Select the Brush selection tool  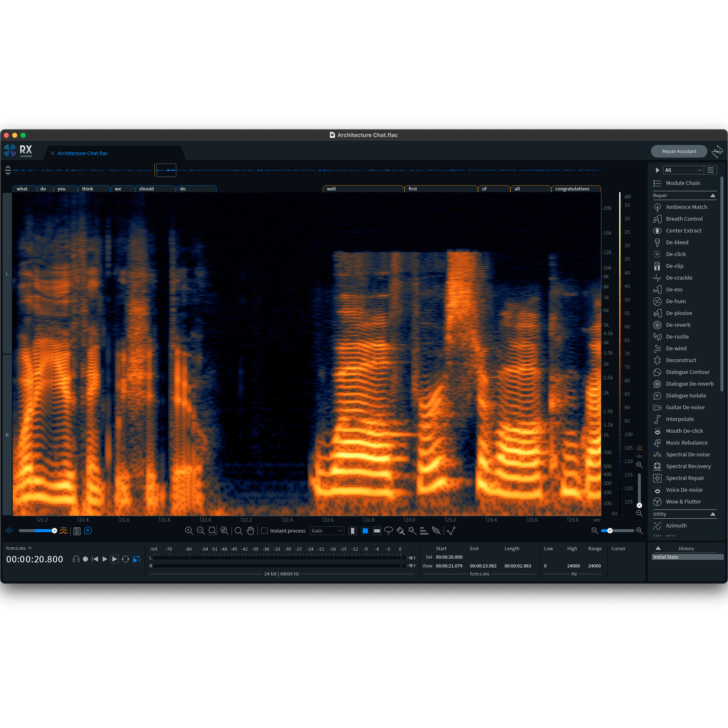pyautogui.click(x=400, y=530)
